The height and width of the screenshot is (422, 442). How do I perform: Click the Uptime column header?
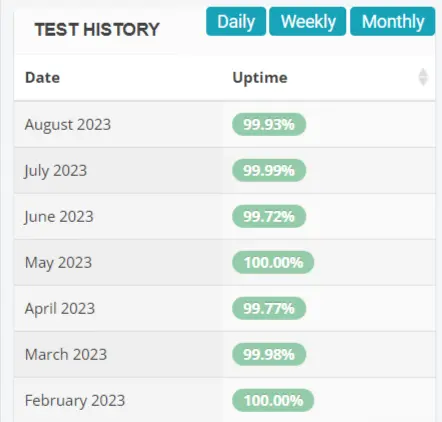(x=260, y=78)
